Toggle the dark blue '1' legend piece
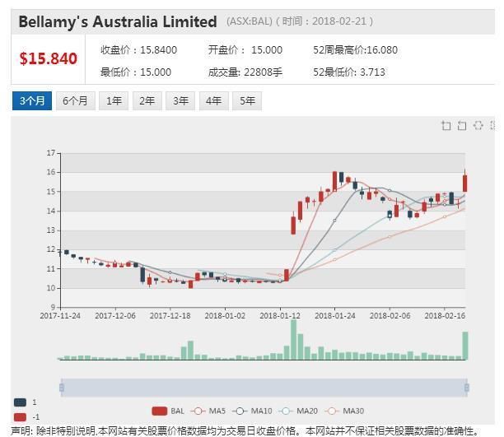The image size is (504, 437). pyautogui.click(x=20, y=402)
